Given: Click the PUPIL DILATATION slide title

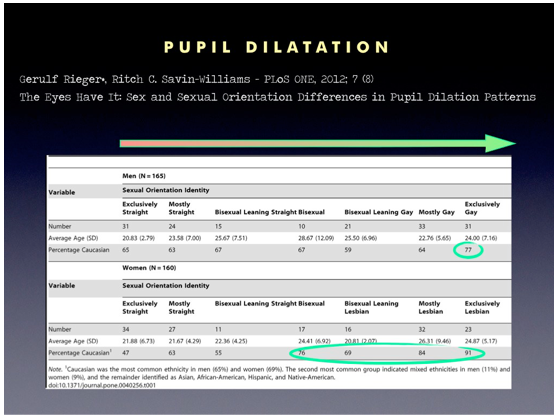Looking at the screenshot, I should [276, 47].
